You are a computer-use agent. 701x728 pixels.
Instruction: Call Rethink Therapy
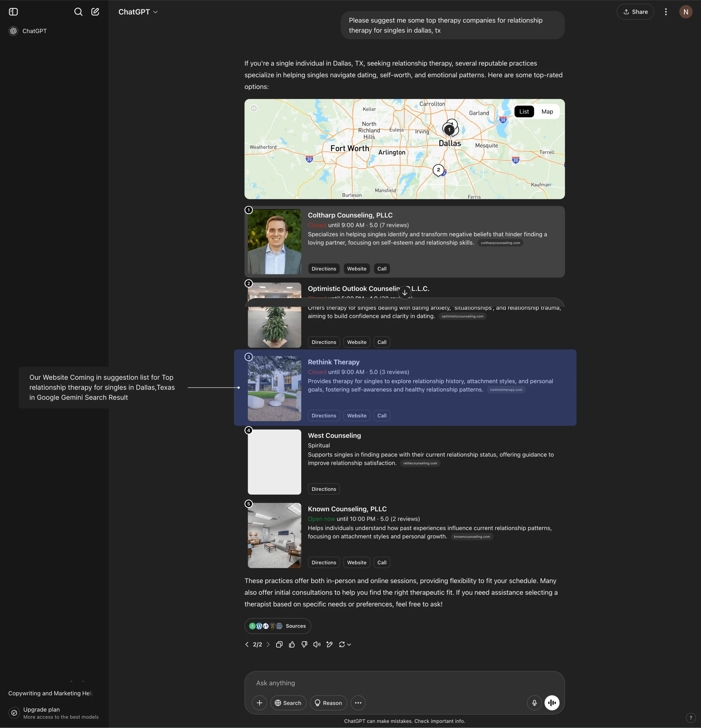click(382, 416)
